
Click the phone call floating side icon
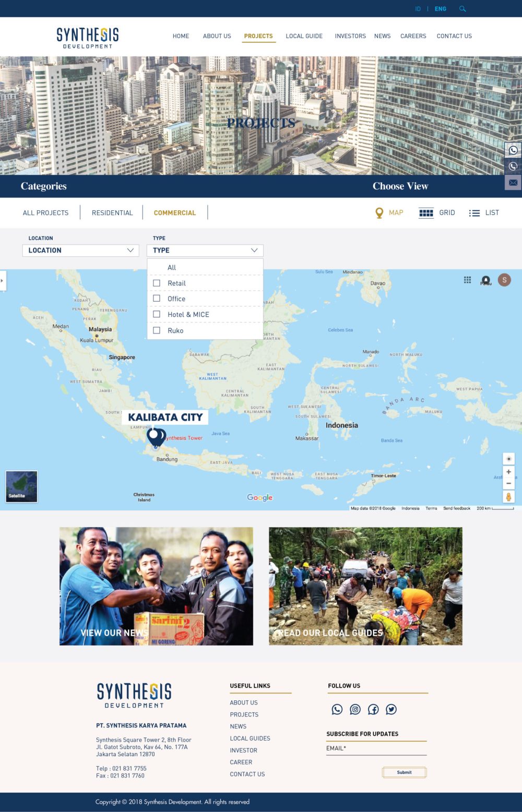[x=513, y=166]
